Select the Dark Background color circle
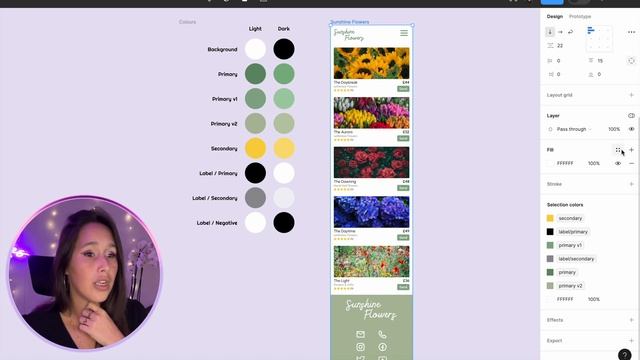Screen dimensions: 640x360 point(284,49)
